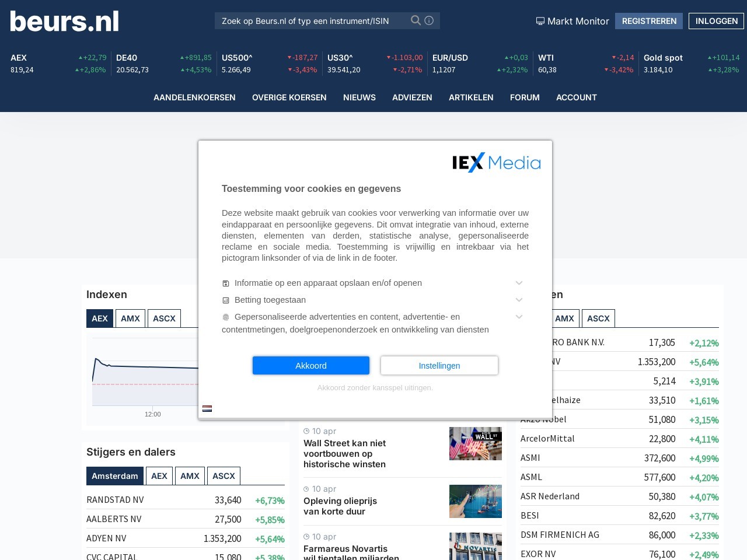Click clock icon beside Farmareus Novartis date

point(306,537)
